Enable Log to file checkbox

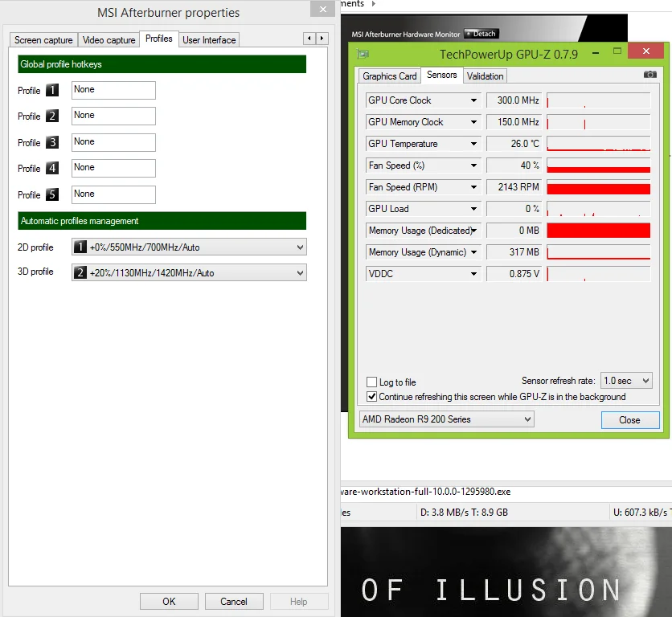(x=371, y=382)
